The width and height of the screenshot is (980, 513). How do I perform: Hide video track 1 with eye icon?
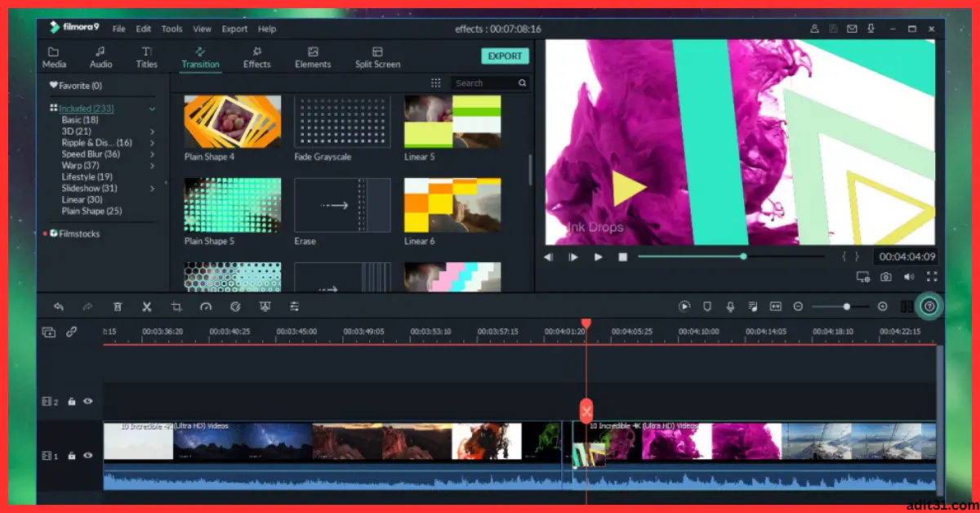click(x=87, y=455)
